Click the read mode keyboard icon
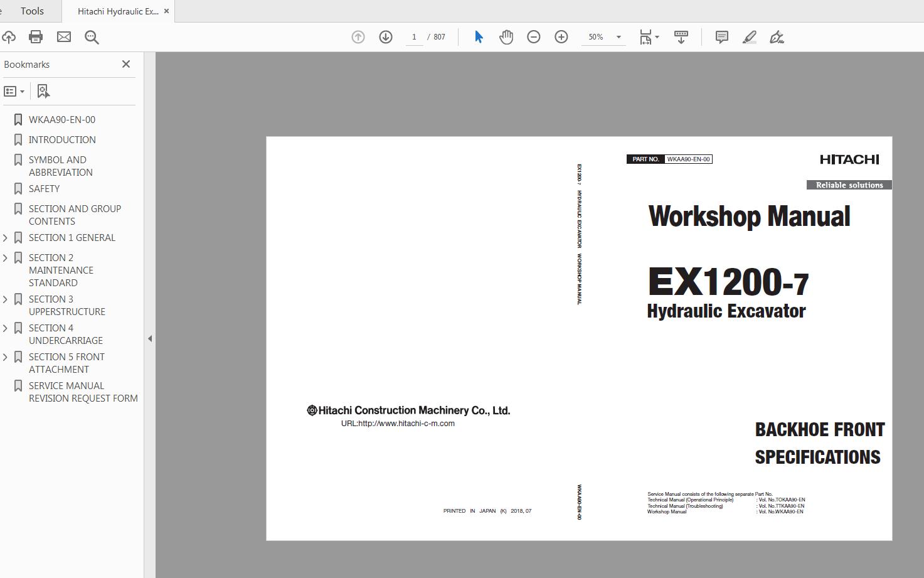The height and width of the screenshot is (578, 924). pos(681,37)
